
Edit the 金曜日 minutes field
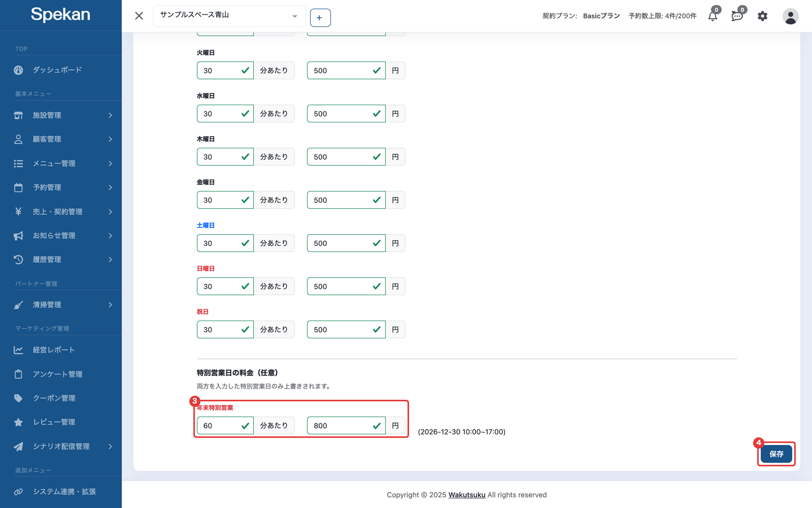coord(225,200)
